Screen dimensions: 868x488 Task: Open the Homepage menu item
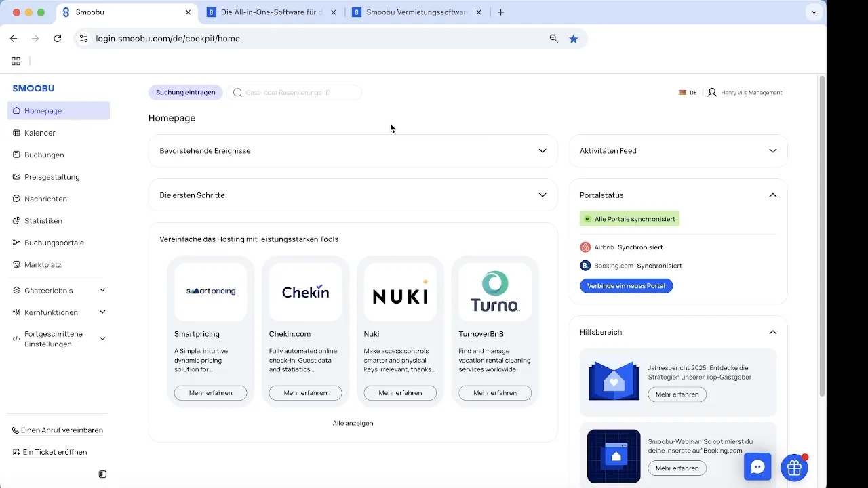[42, 110]
